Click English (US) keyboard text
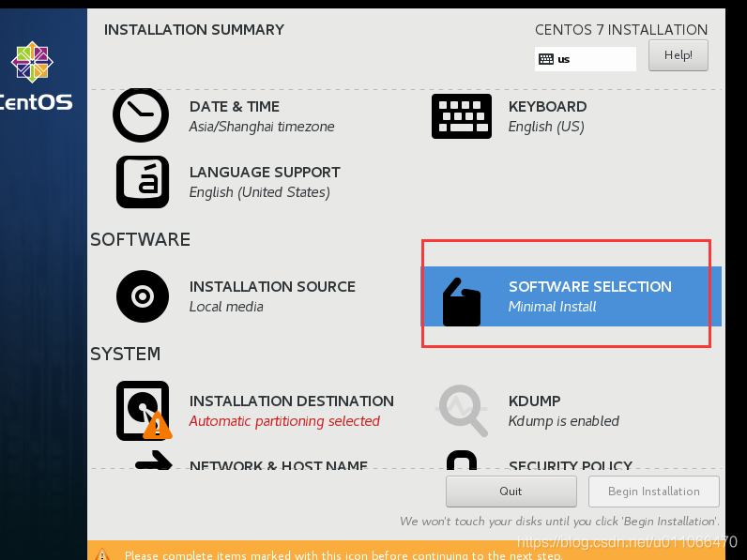Screen dimensions: 747x560 [546, 127]
